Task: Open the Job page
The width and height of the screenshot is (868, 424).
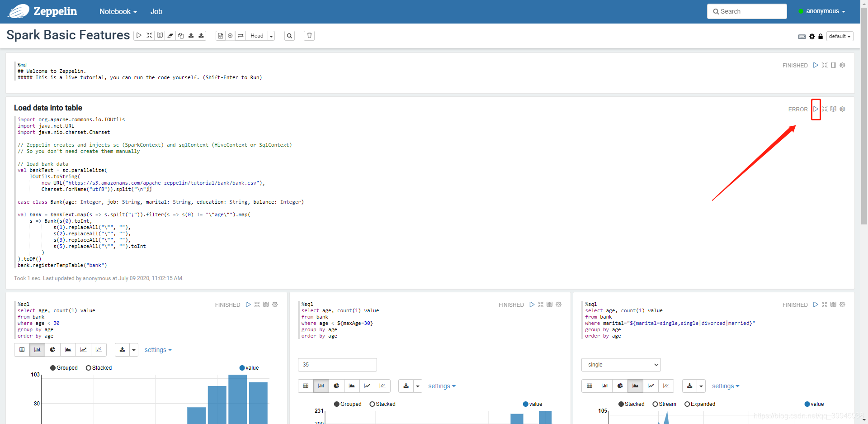Action: (156, 11)
